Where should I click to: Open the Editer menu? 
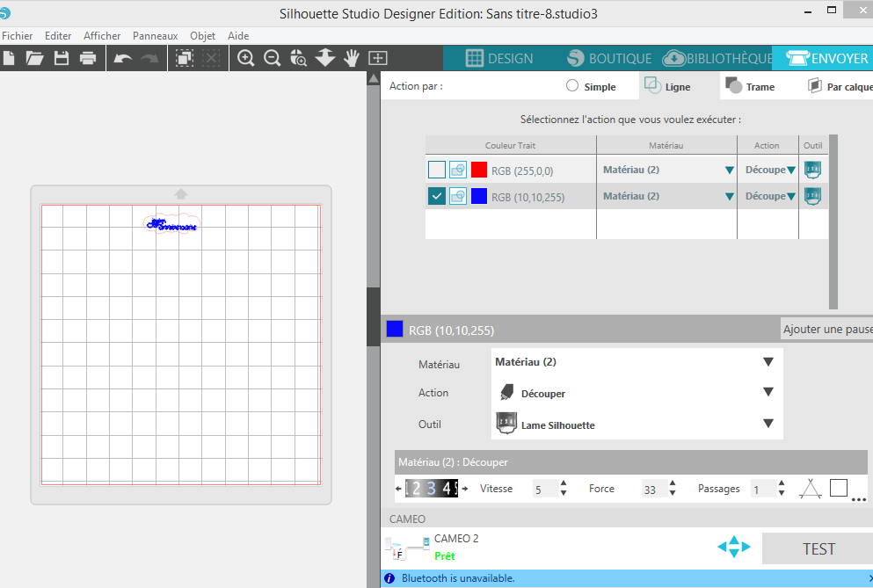[58, 36]
